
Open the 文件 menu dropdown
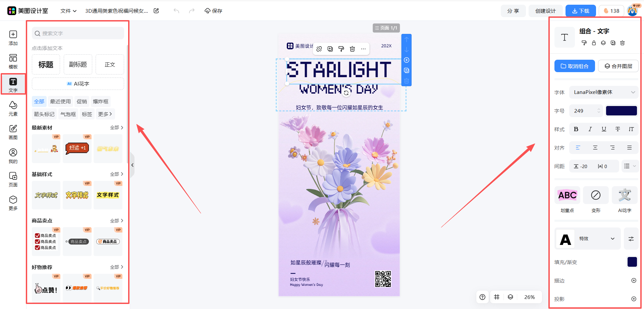pyautogui.click(x=68, y=11)
